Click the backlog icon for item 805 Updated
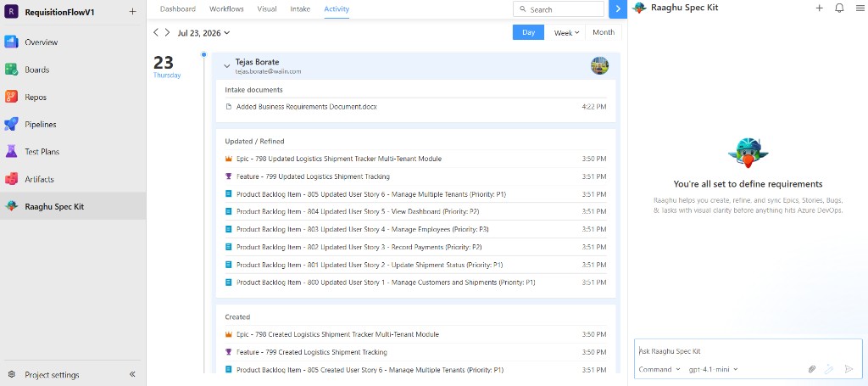Screen dimensions: 868x386 click(228, 194)
